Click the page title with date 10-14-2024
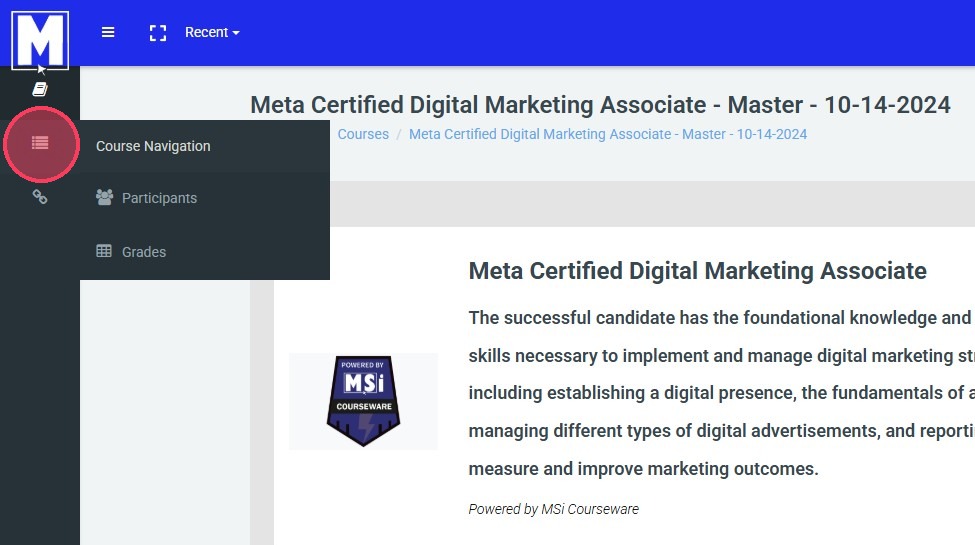This screenshot has height=545, width=975. click(600, 105)
